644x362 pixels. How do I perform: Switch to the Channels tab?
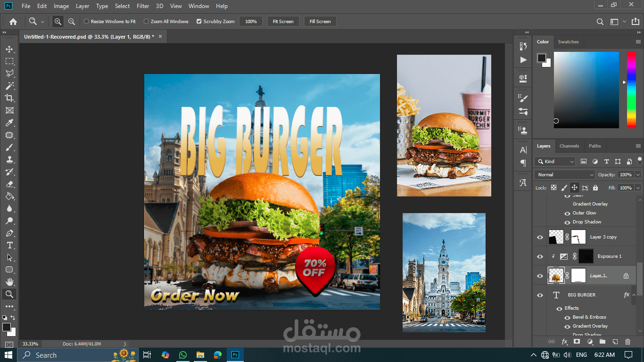click(569, 146)
